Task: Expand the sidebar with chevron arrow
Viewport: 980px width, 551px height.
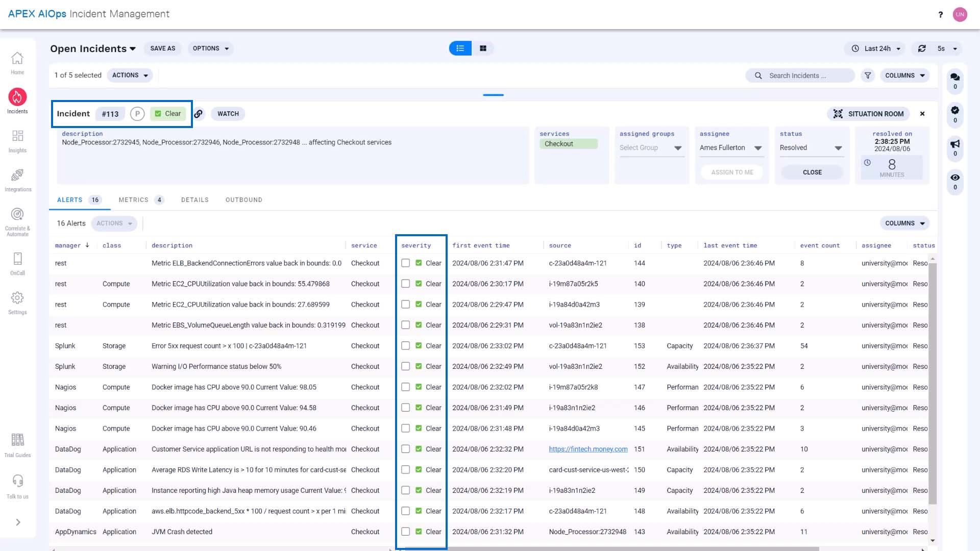Action: 18,522
